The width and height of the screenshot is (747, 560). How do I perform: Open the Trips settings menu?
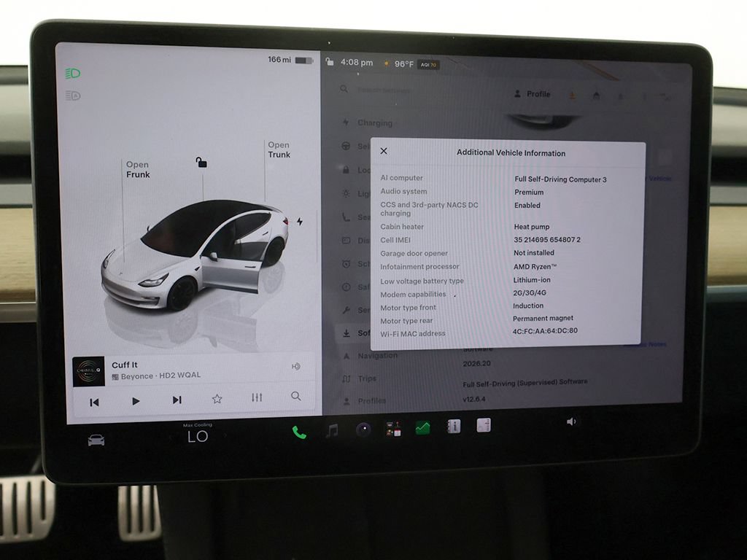click(360, 378)
